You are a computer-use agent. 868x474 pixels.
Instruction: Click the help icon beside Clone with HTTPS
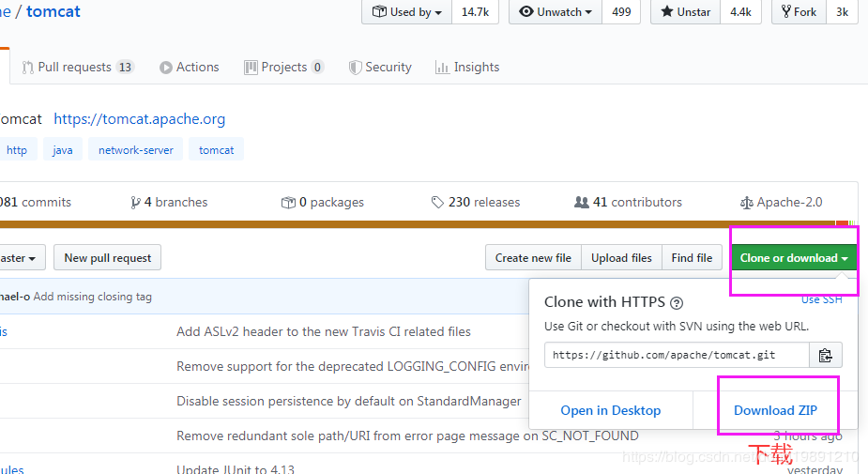(x=677, y=303)
